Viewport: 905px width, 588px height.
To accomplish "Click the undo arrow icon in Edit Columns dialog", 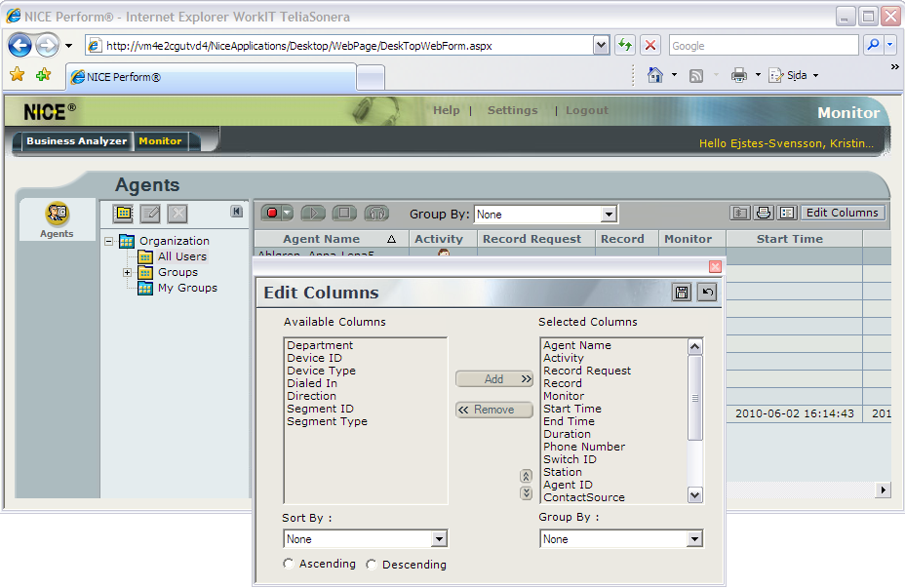I will (x=705, y=292).
